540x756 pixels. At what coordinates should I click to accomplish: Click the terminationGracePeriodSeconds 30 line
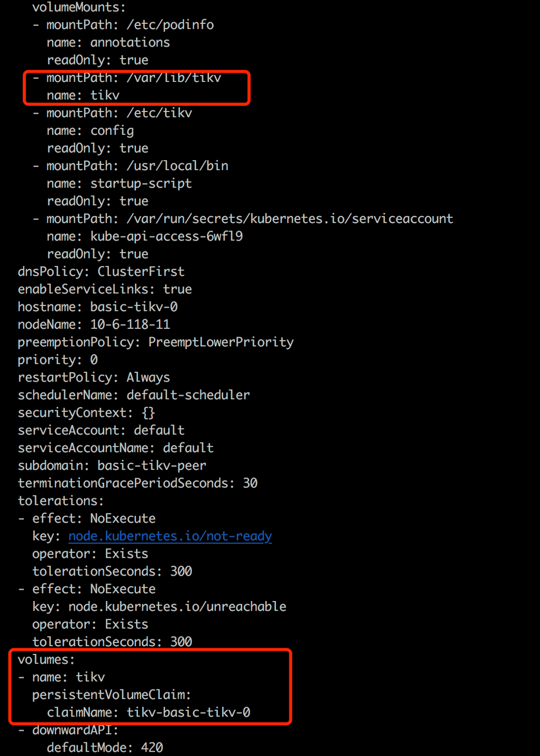click(138, 483)
